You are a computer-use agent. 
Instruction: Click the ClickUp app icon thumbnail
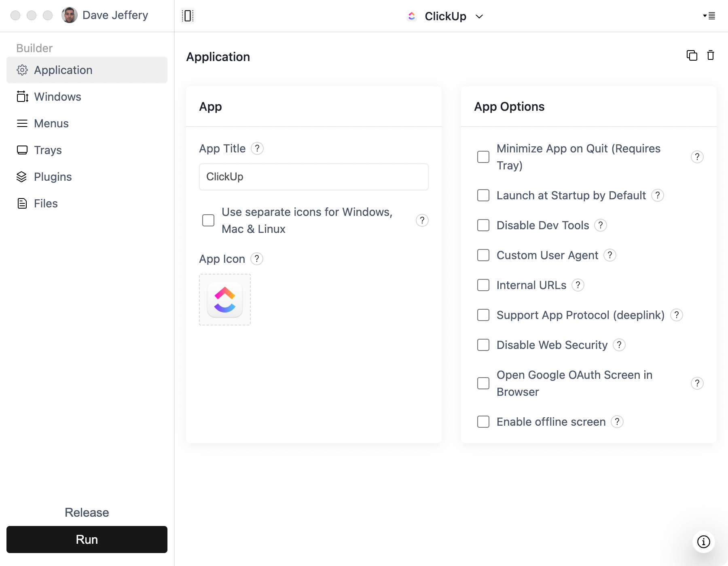(x=224, y=299)
